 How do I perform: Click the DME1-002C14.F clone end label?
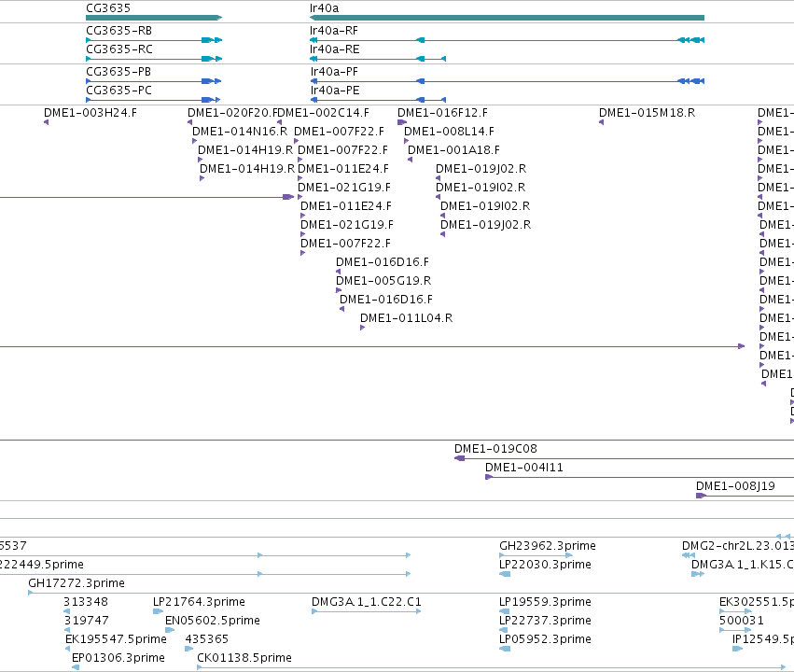click(324, 112)
